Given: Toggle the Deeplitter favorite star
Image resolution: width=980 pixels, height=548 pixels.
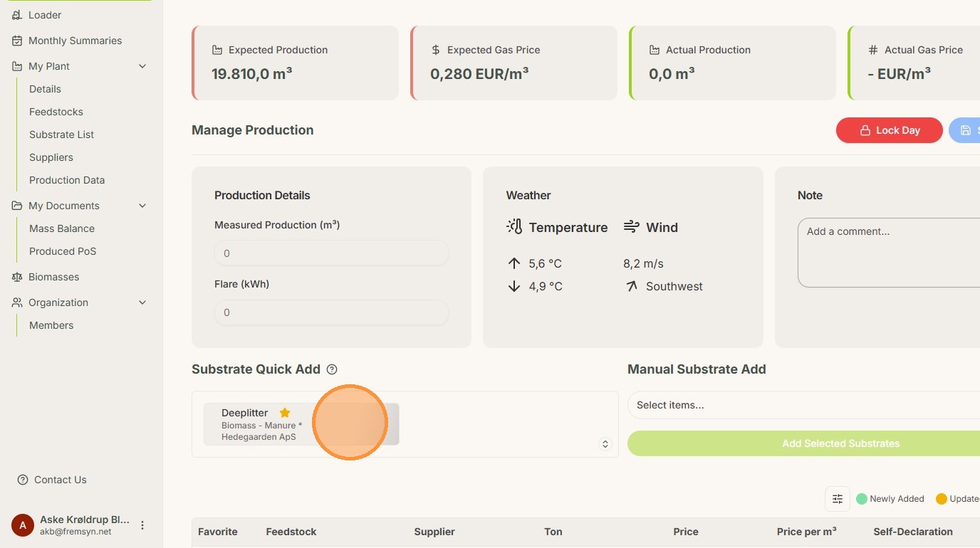Looking at the screenshot, I should point(285,413).
